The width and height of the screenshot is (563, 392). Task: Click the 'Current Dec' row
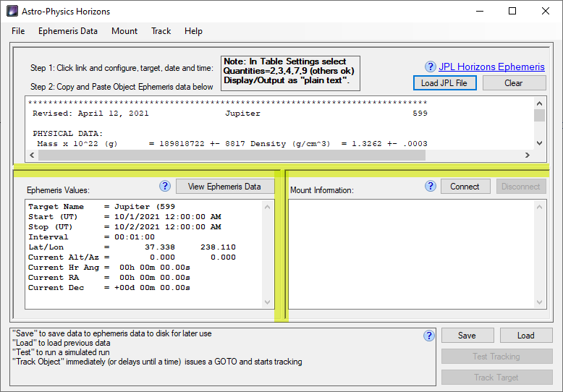109,288
